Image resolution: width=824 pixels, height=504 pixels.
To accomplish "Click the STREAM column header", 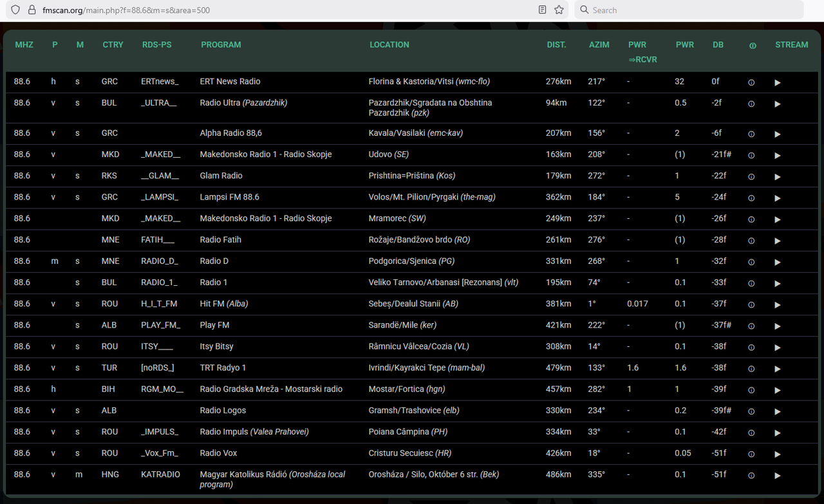I will [792, 44].
